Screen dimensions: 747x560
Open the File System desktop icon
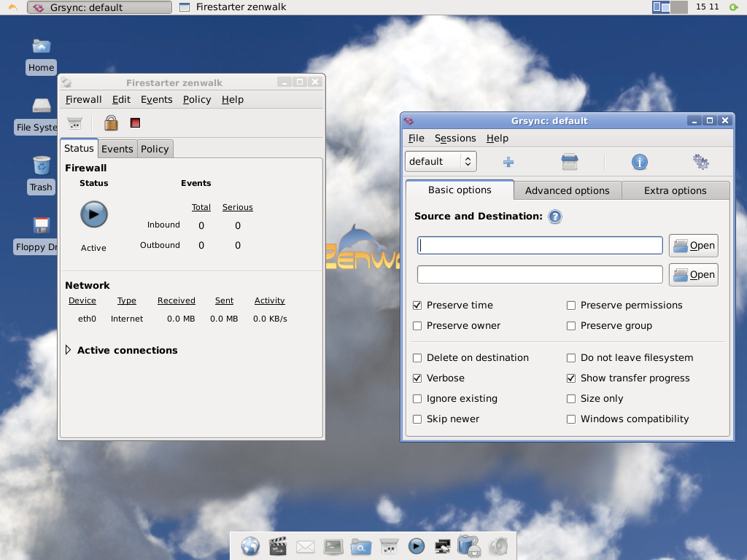pyautogui.click(x=36, y=116)
